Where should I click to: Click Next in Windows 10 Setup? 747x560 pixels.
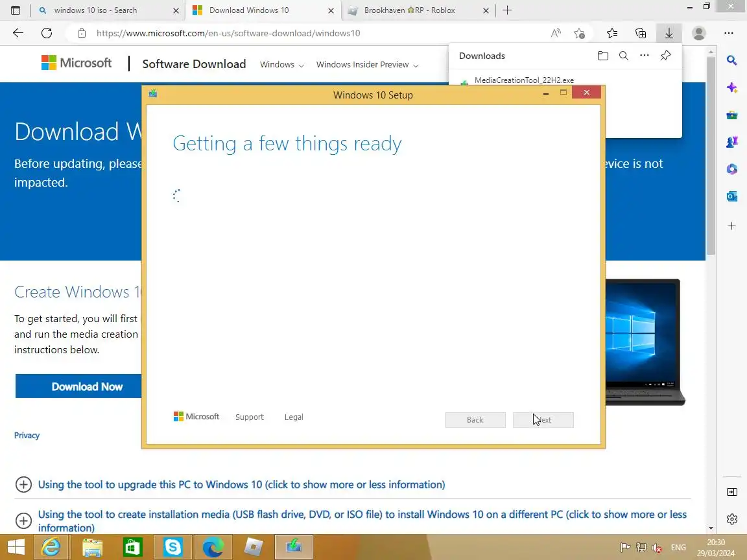[543, 419]
